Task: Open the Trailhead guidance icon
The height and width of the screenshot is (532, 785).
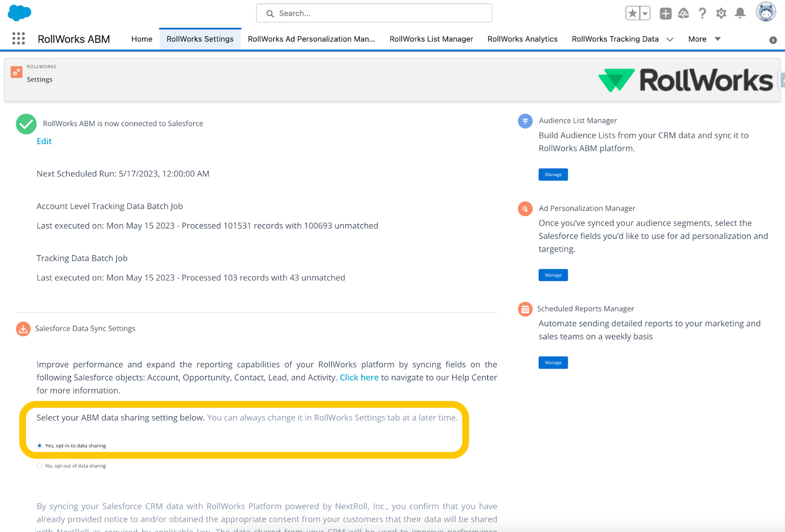Action: click(683, 13)
